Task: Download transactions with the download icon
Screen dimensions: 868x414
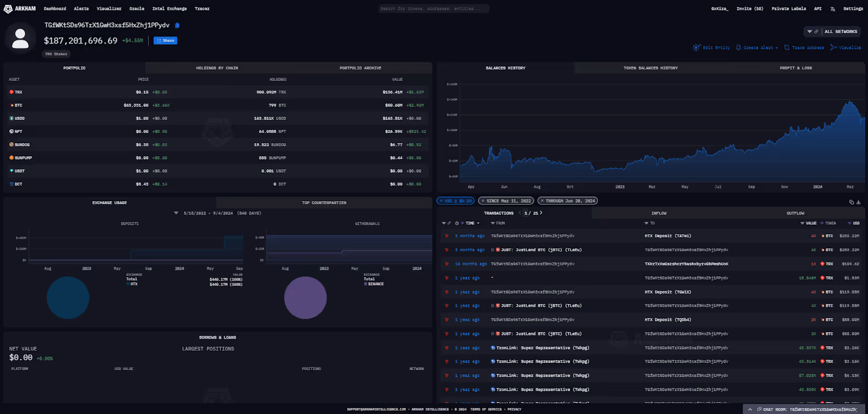Action: coord(858,202)
